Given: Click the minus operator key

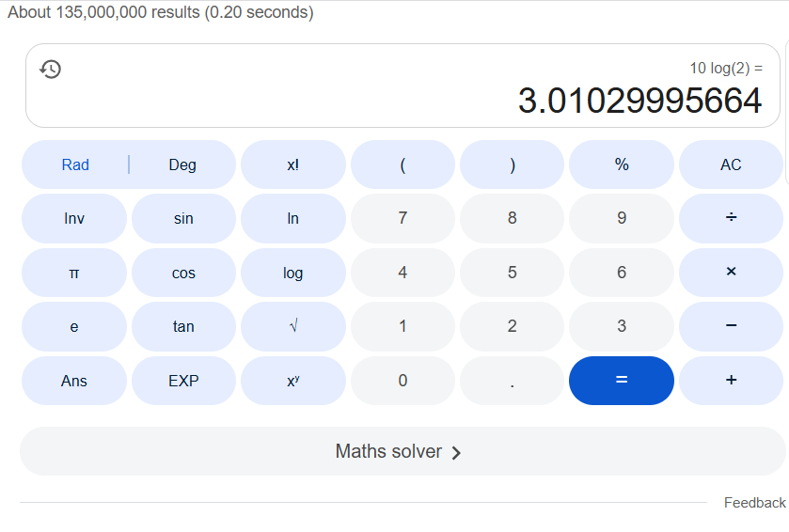Looking at the screenshot, I should point(731,326).
